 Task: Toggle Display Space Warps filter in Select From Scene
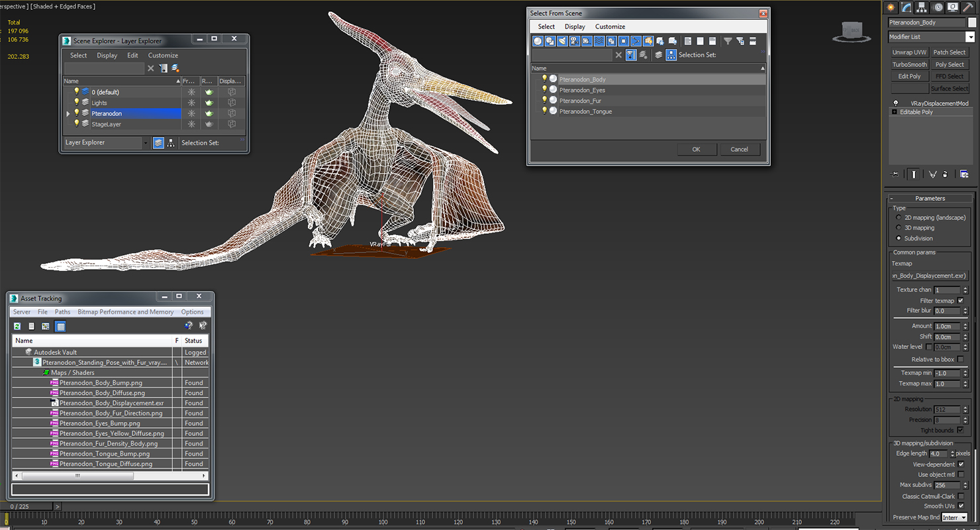(599, 41)
